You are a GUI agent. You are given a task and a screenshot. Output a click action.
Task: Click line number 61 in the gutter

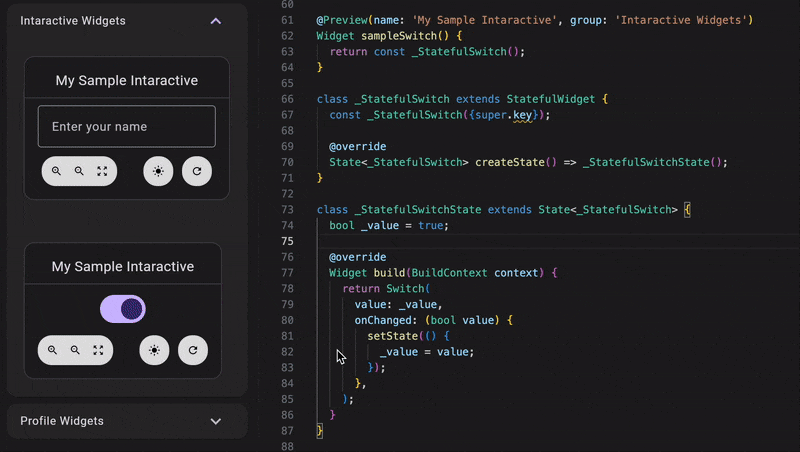point(288,20)
